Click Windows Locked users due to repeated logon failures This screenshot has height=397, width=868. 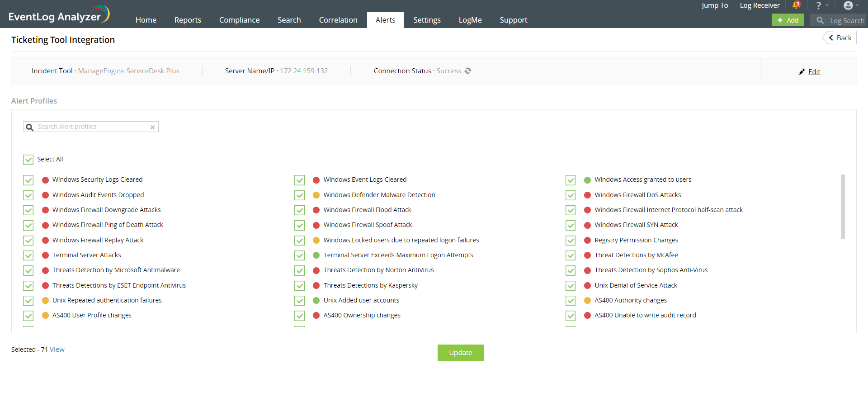(401, 240)
